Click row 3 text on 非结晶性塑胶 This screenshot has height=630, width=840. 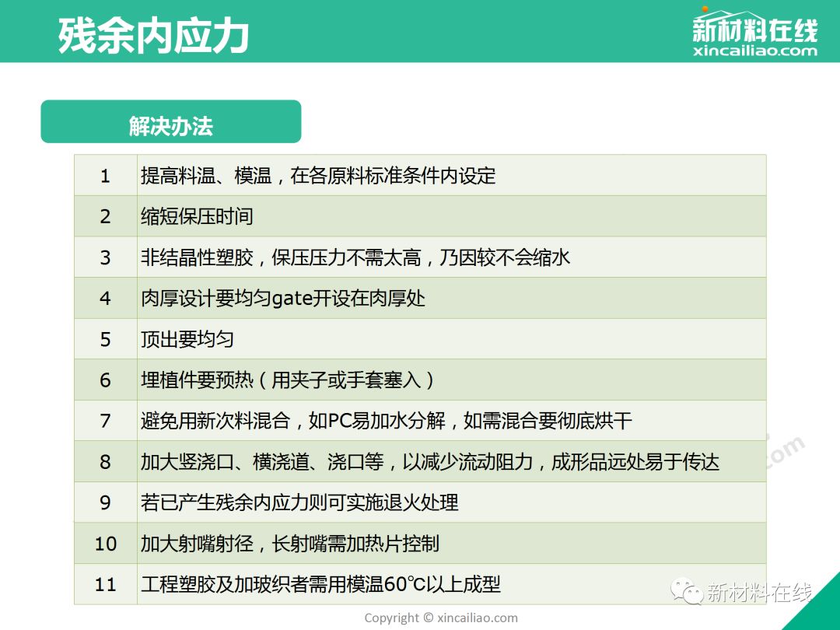click(355, 257)
